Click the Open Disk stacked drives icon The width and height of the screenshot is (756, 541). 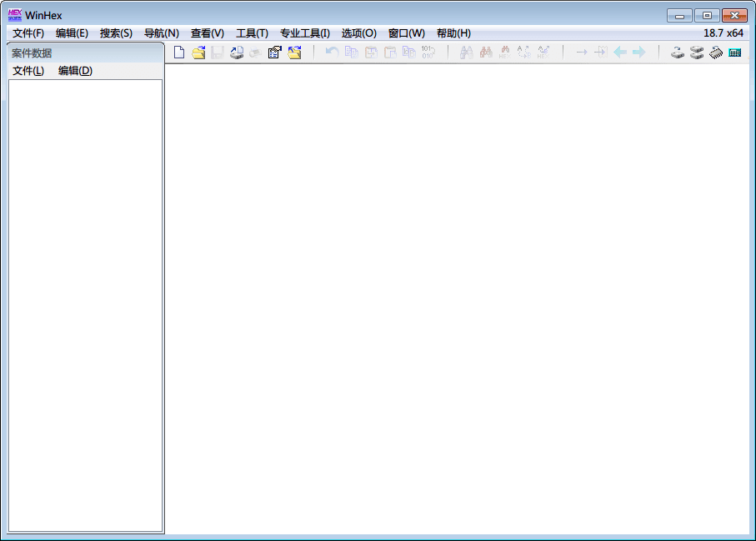tap(697, 52)
